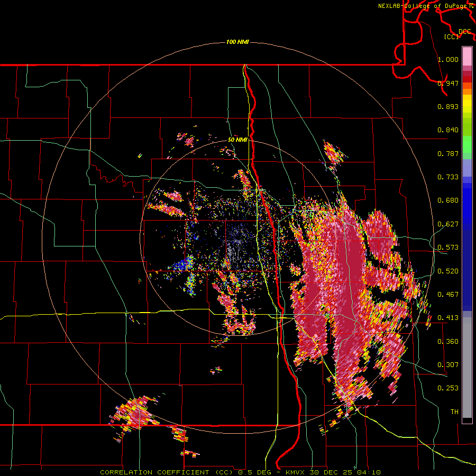This screenshot has width=476, height=476.
Task: Click the 0.573 legend value
Action: point(448,248)
